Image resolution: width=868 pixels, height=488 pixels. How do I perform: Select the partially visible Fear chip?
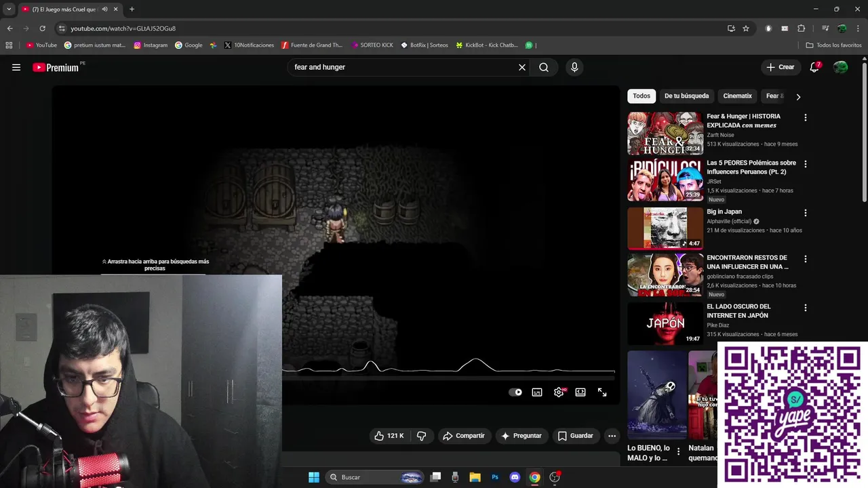774,96
